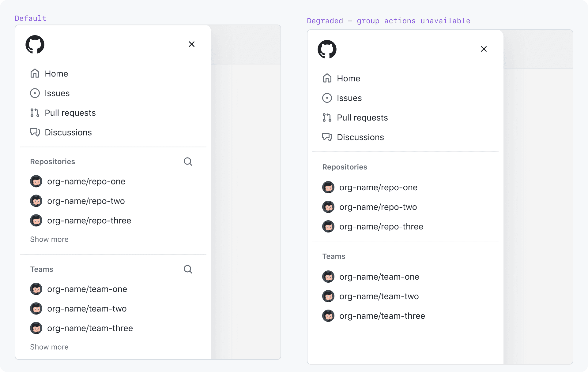Click the org-name/repo-one avatar in Degraded panel
This screenshot has width=588, height=372.
(x=328, y=187)
